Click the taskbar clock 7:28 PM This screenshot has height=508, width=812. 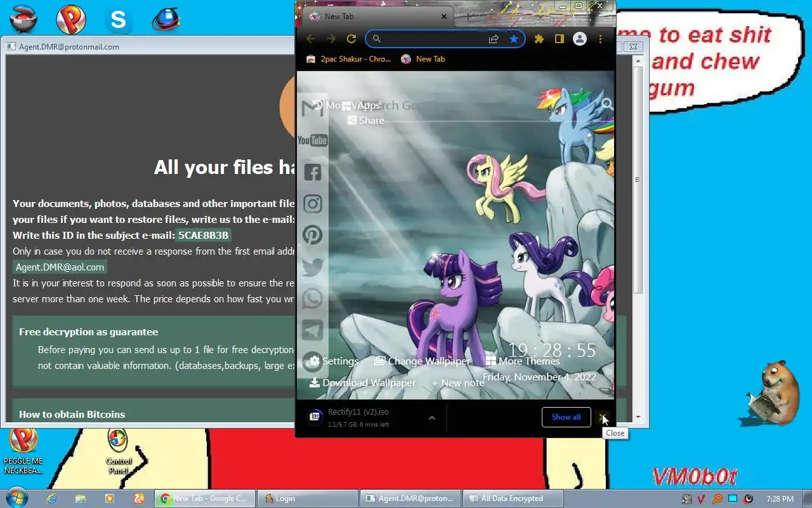click(780, 499)
